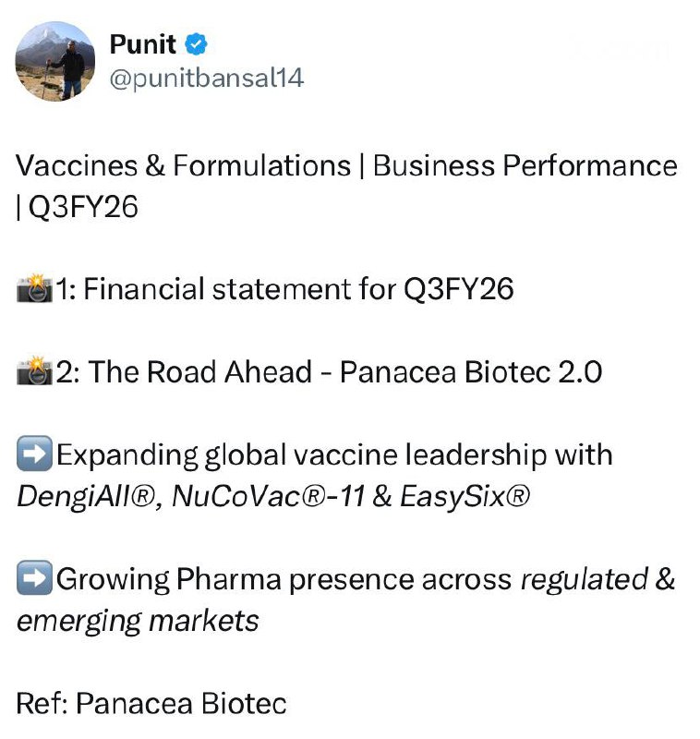Click the arrow emoji before Growing Pharma
This screenshot has height=739, width=700.
pyautogui.click(x=35, y=580)
